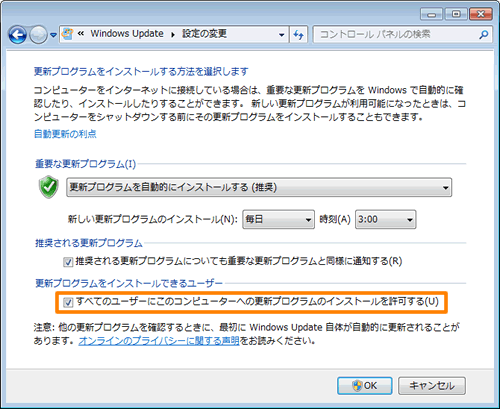The image size is (500, 409).
Task: Open recent pages dropdown next to Forward
Action: pyautogui.click(x=53, y=35)
